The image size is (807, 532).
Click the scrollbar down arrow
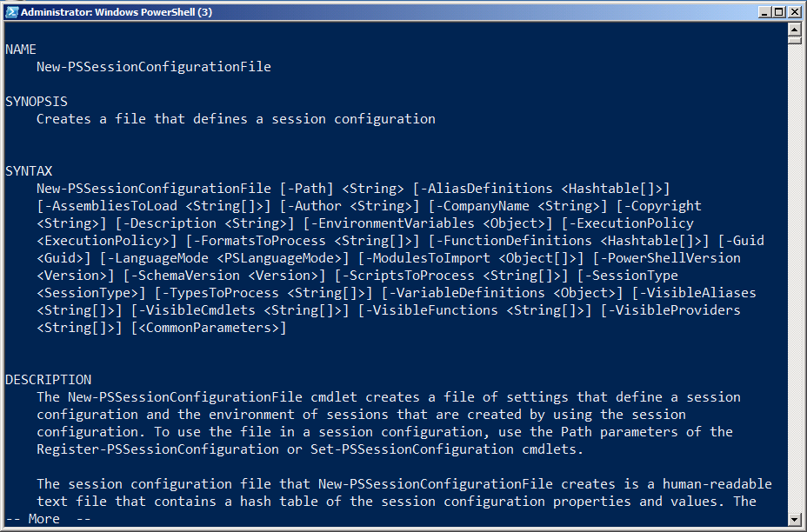point(794,519)
